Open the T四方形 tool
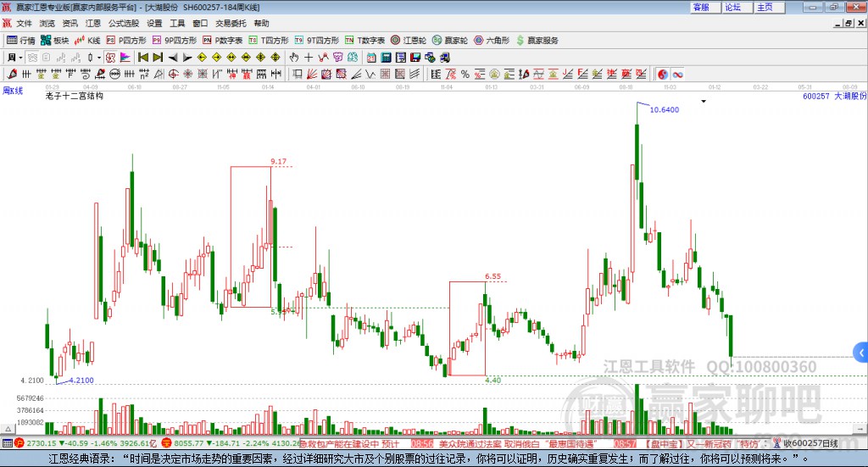 coord(269,41)
